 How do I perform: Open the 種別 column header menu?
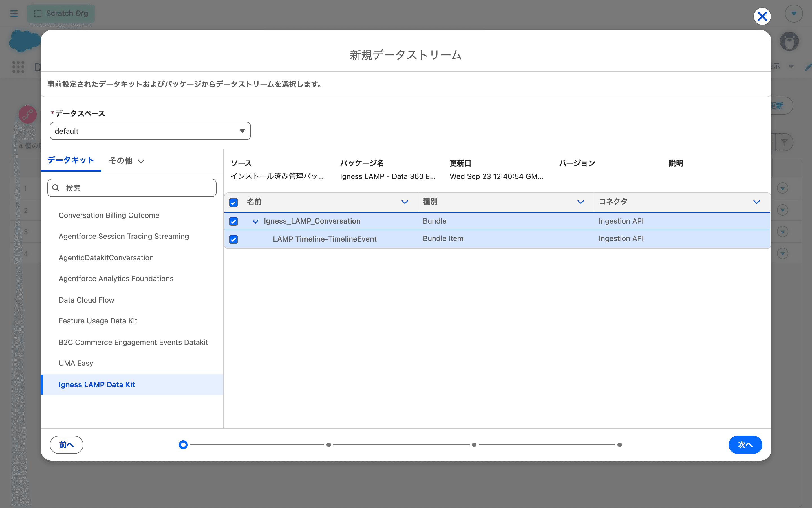point(581,202)
